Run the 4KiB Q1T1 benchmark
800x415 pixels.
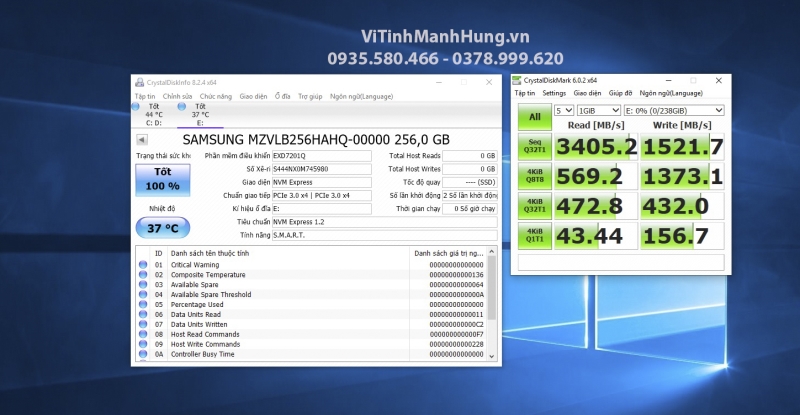535,235
